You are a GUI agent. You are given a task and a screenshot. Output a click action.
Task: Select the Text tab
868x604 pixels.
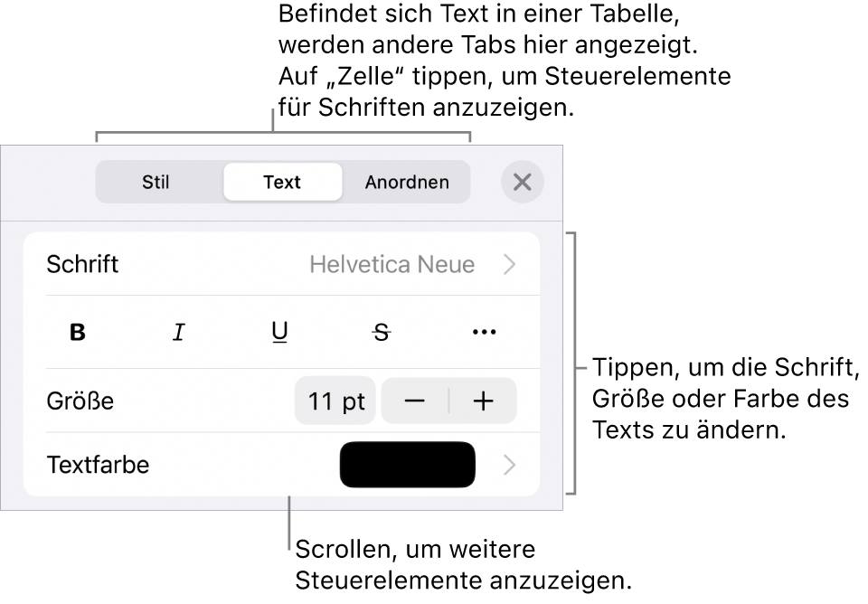point(282,182)
